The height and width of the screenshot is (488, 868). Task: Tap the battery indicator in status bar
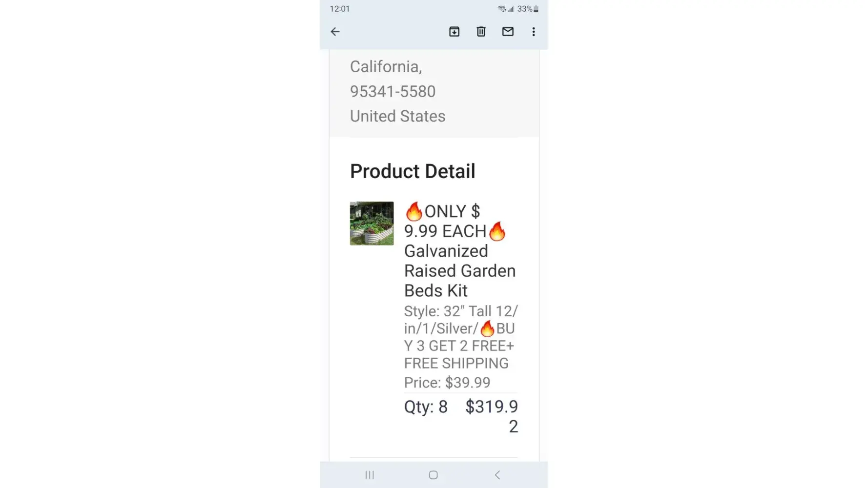pyautogui.click(x=536, y=9)
